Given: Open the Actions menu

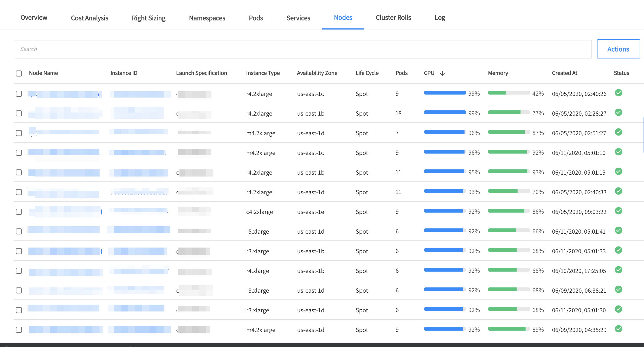Looking at the screenshot, I should point(618,49).
